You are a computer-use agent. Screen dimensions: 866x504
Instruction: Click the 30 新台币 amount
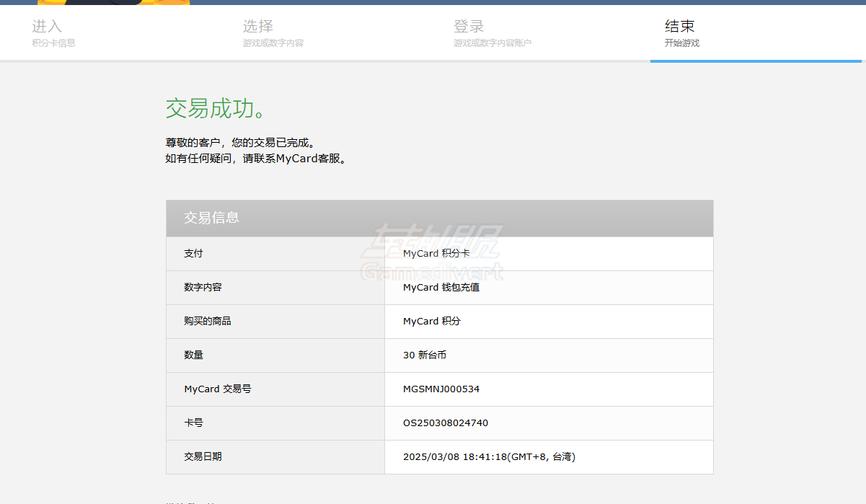click(x=425, y=355)
